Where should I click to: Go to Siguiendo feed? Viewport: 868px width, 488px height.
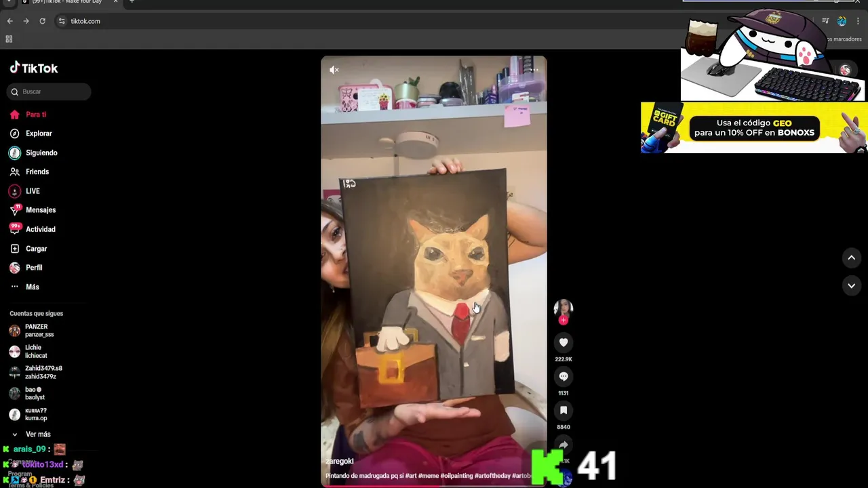pyautogui.click(x=41, y=152)
